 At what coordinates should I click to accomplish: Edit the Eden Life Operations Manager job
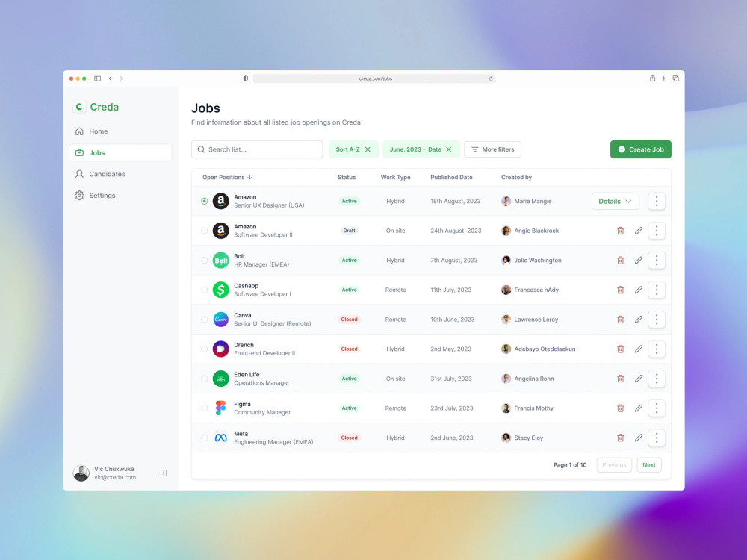[639, 379]
